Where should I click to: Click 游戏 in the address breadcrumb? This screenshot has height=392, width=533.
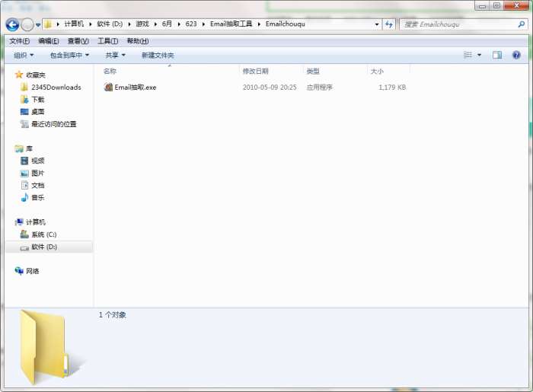click(142, 24)
